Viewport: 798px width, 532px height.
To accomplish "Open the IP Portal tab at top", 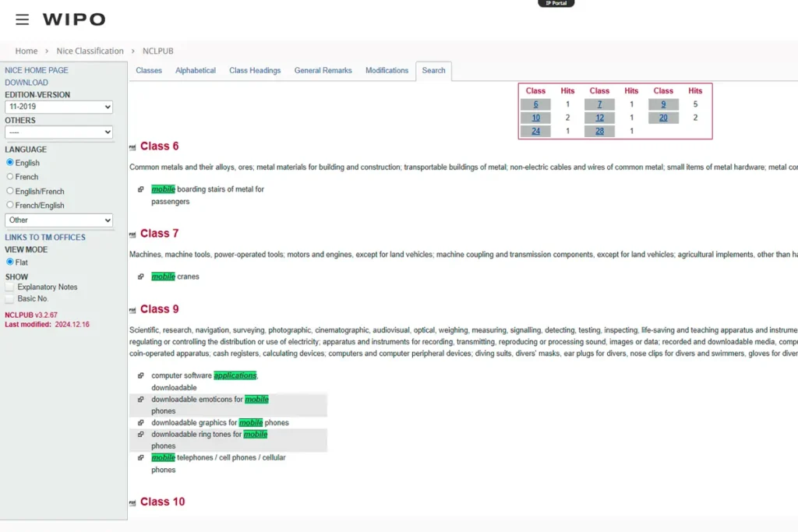I will [556, 3].
